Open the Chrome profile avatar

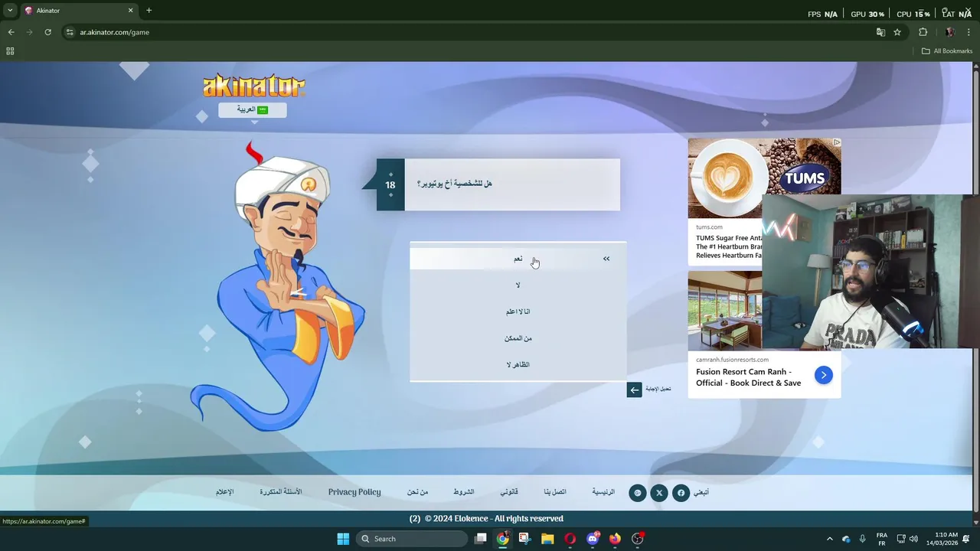pos(950,32)
